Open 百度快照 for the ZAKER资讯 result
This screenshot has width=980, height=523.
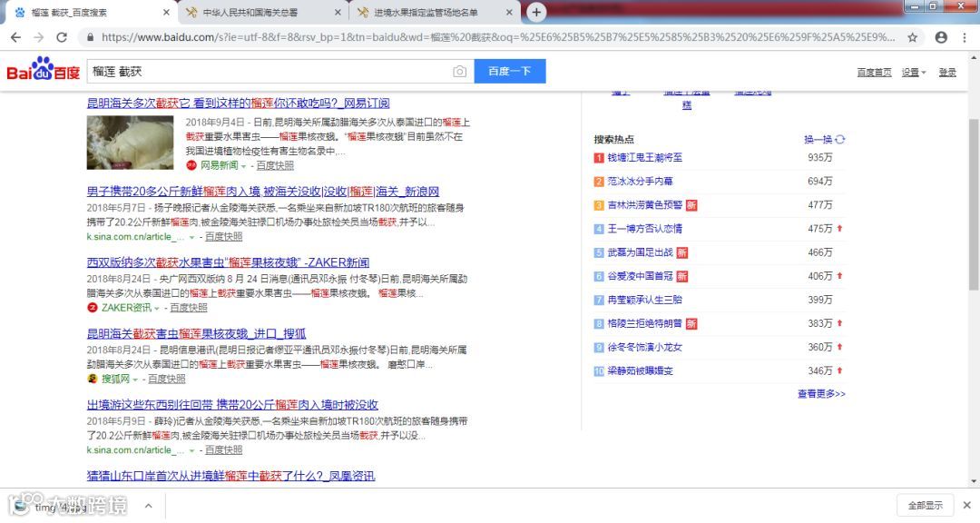(189, 308)
